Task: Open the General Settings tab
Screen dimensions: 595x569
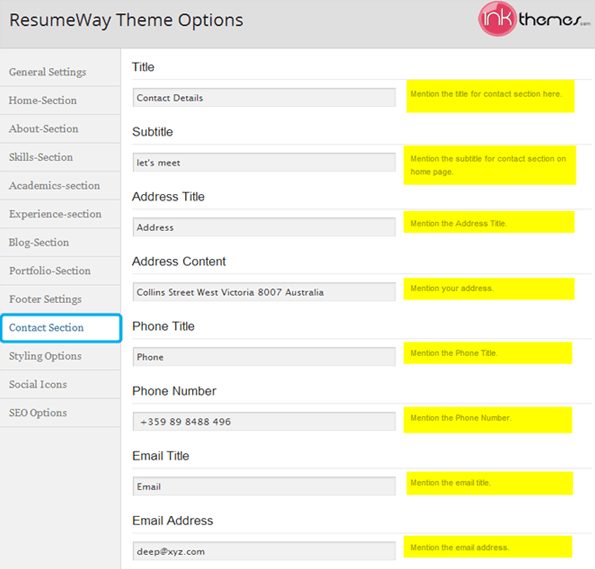Action: point(60,72)
